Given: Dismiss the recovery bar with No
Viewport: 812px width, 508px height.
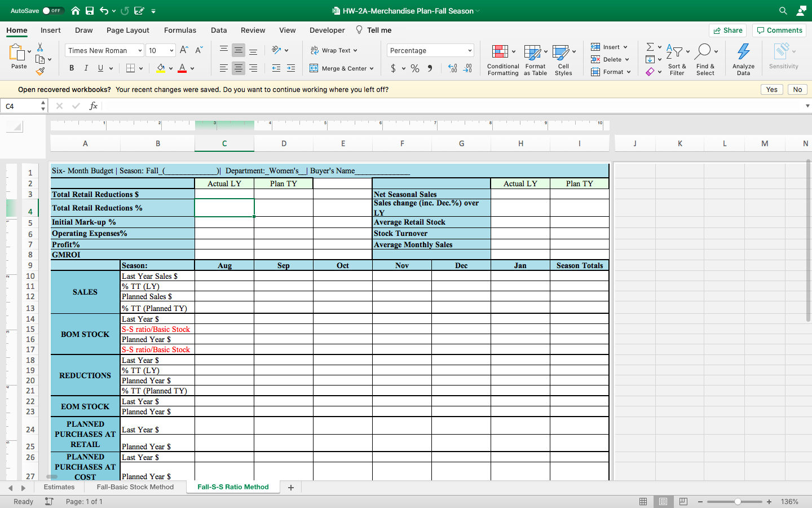Looking at the screenshot, I should click(x=797, y=89).
